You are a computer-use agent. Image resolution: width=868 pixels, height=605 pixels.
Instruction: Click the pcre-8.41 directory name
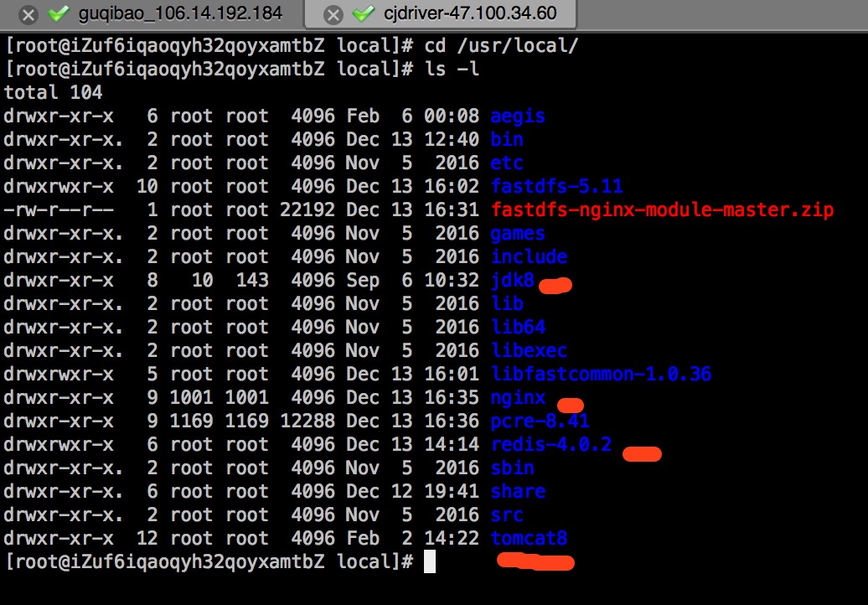point(540,421)
